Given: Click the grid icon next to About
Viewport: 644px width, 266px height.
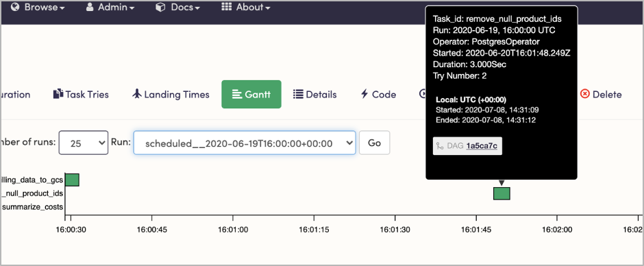Looking at the screenshot, I should click(x=226, y=7).
